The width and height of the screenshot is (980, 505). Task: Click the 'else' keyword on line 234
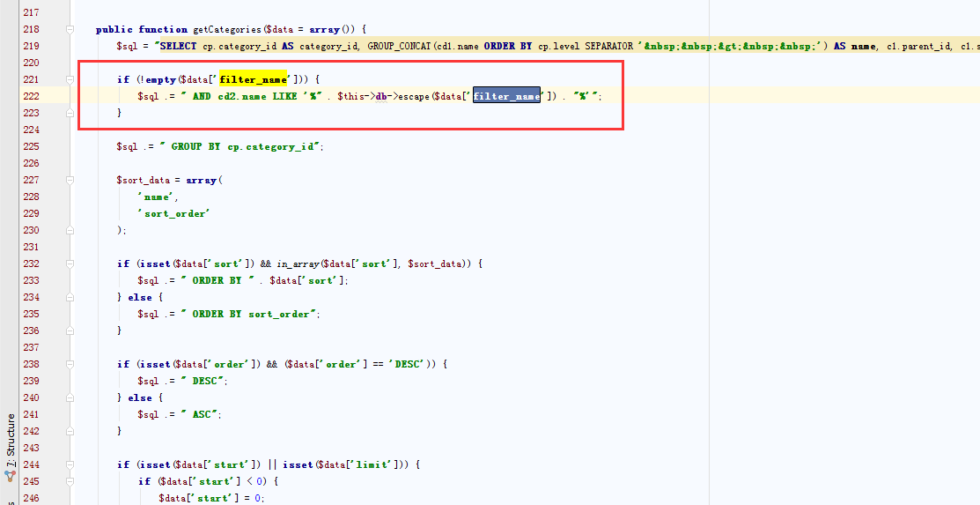pyautogui.click(x=140, y=297)
